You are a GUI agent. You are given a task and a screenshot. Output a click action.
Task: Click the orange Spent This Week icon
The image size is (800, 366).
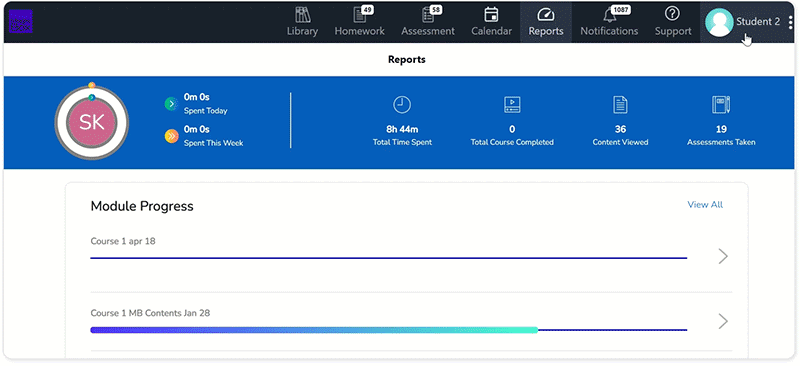(x=171, y=136)
